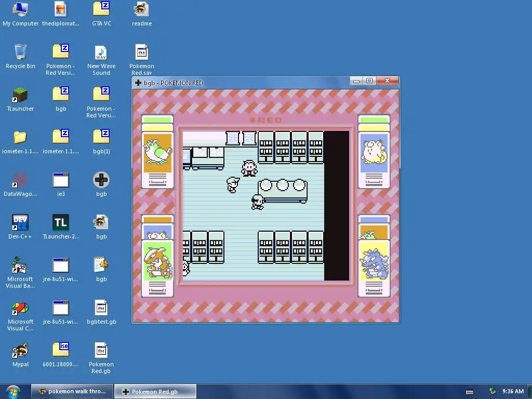This screenshot has width=532, height=399.
Task: Minimize the bgb emulator window
Action: [356, 81]
